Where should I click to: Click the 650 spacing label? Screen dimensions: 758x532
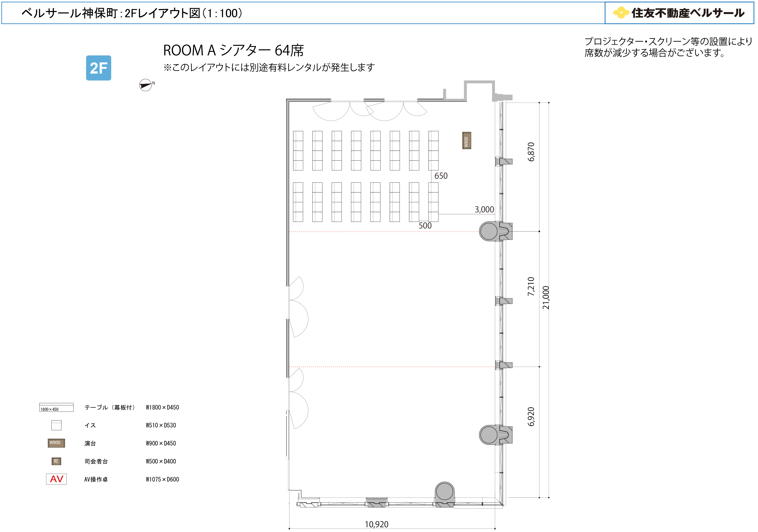[x=441, y=176]
